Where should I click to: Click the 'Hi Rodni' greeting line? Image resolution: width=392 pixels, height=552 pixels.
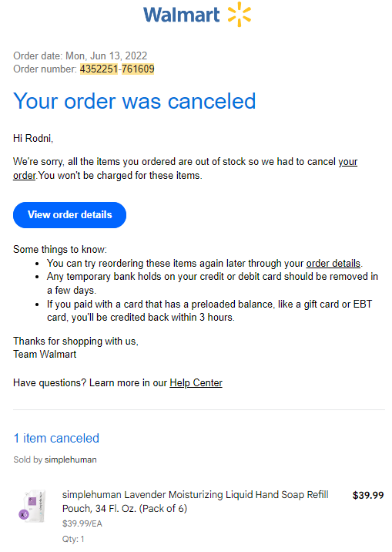pyautogui.click(x=33, y=138)
